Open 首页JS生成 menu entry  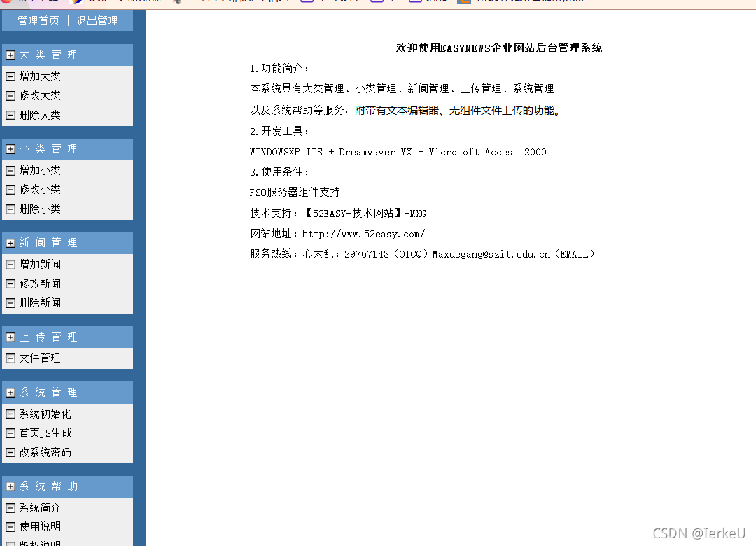45,433
